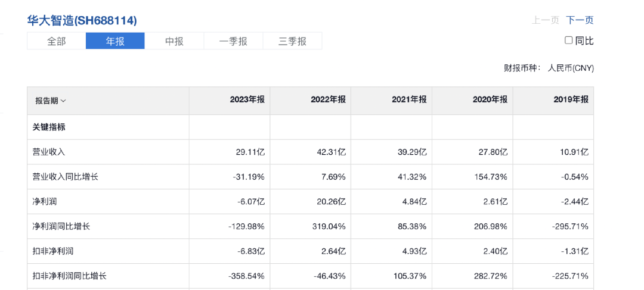Select the 年报 tab

(115, 41)
